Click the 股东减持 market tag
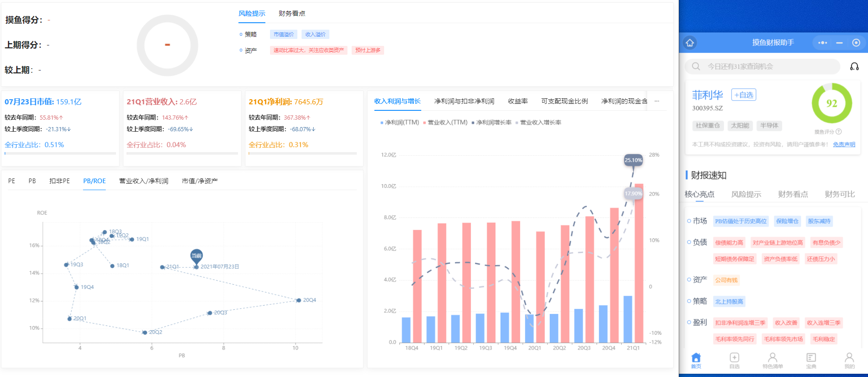Image resolution: width=868 pixels, height=377 pixels. [x=819, y=221]
